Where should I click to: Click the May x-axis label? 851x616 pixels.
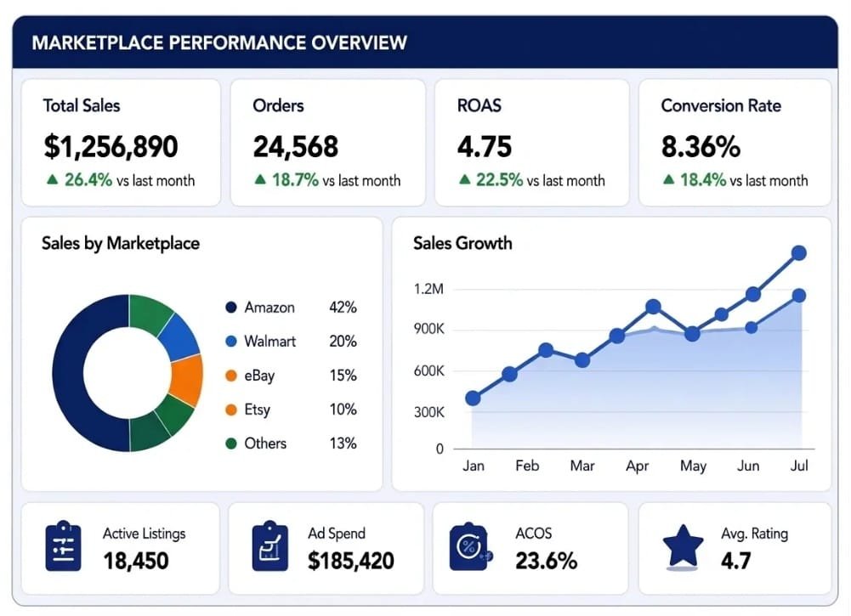pyautogui.click(x=693, y=466)
